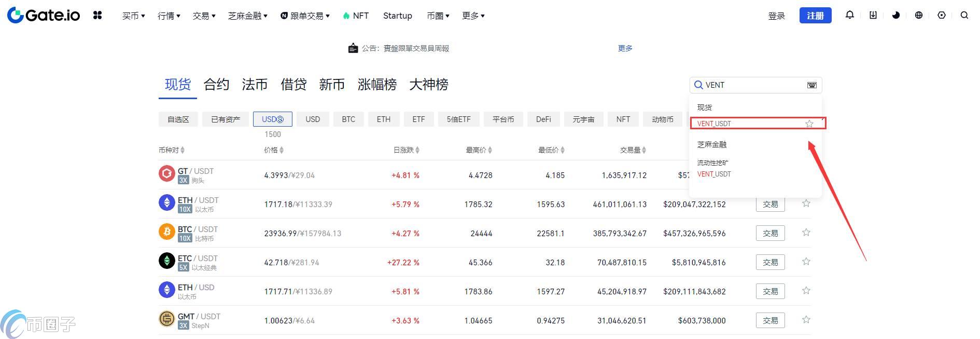Viewport: 980px width, 339px height.
Task: Click the ETH/USDT coin logo
Action: 167,202
